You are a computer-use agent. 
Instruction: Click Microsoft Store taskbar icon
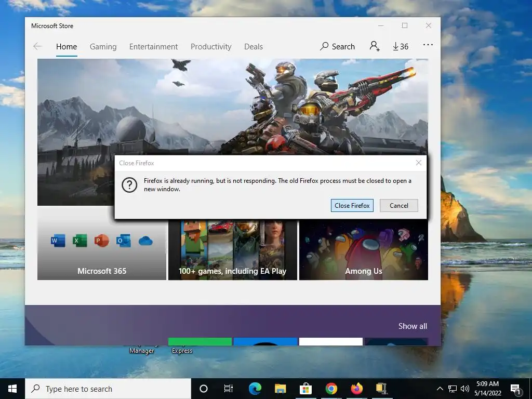(305, 389)
